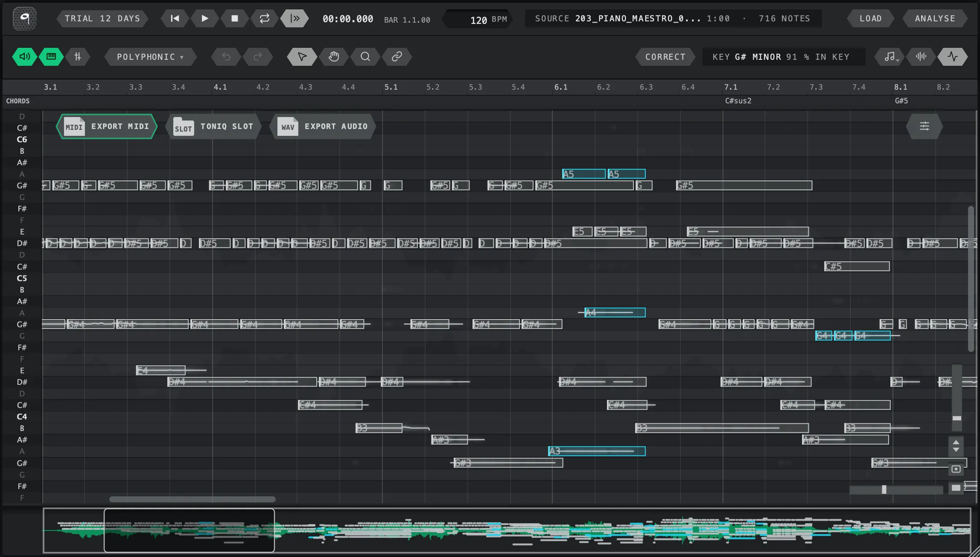Click the overview waveform viewport box
This screenshot has height=557, width=980.
click(189, 530)
